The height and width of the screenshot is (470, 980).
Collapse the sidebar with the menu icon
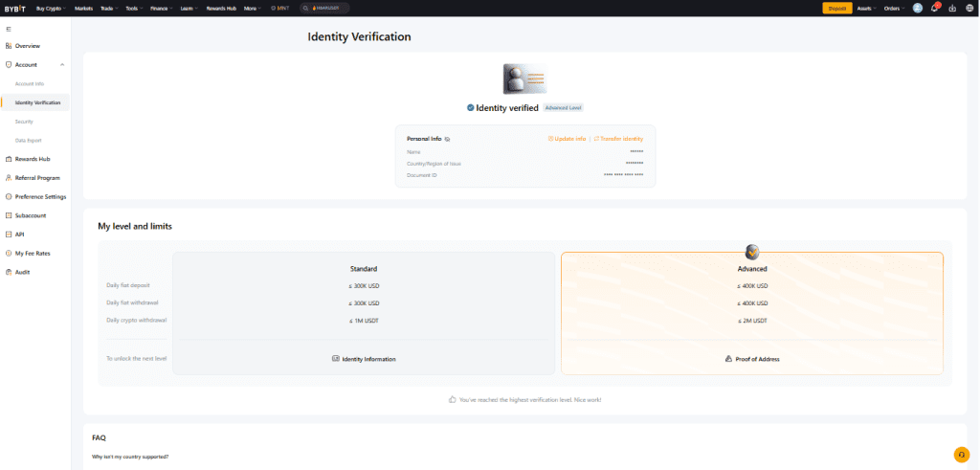tap(8, 29)
